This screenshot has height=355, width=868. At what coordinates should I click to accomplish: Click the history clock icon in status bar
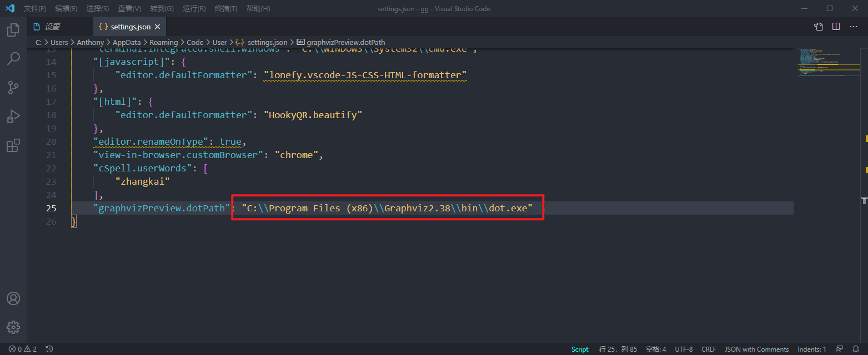[49, 349]
